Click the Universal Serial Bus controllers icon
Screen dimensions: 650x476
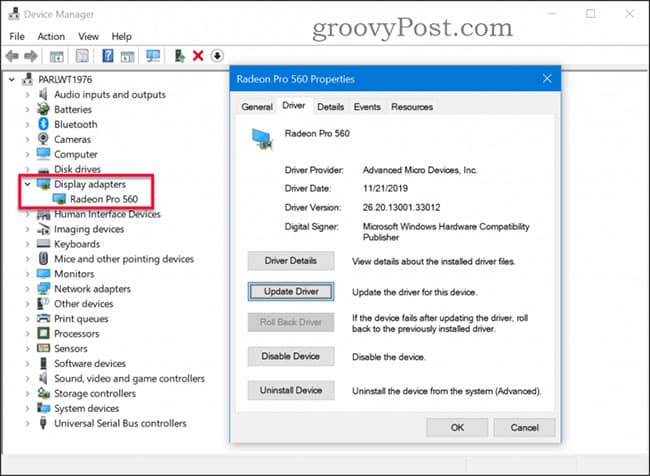point(43,423)
